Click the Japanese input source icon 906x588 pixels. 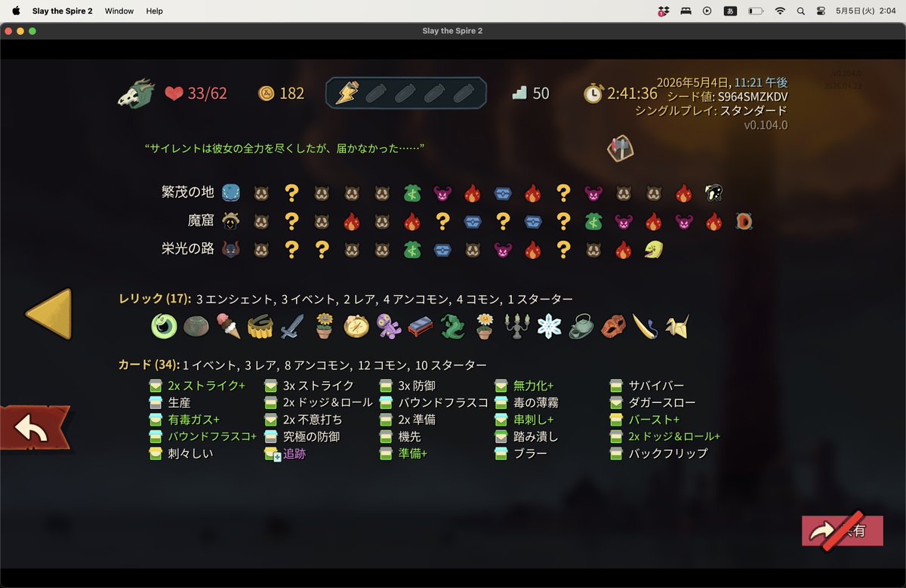[x=730, y=11]
